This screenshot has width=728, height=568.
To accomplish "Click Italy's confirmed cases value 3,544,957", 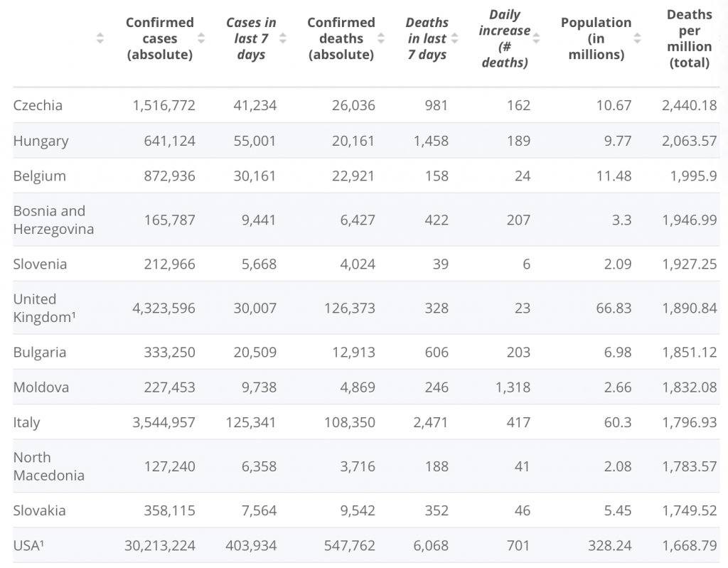I will [x=164, y=422].
